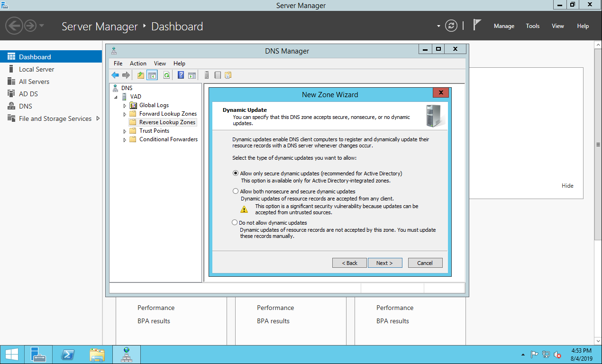Click the New Server icon in DNS toolbar
The image size is (602, 364).
coord(206,75)
